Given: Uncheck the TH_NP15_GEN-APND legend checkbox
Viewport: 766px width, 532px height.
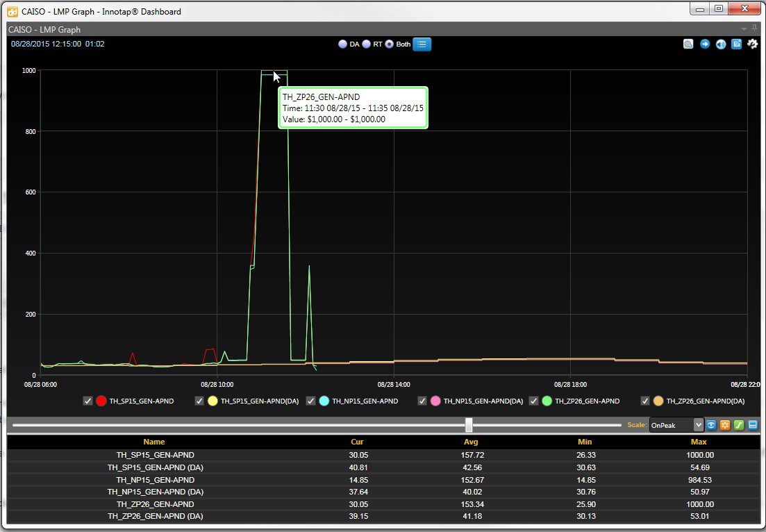Looking at the screenshot, I should click(310, 401).
